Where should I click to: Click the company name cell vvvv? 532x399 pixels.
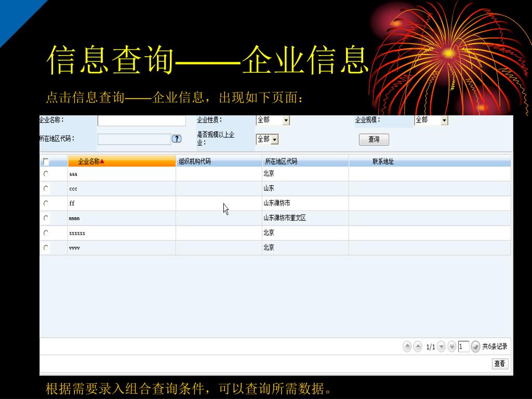(122, 248)
